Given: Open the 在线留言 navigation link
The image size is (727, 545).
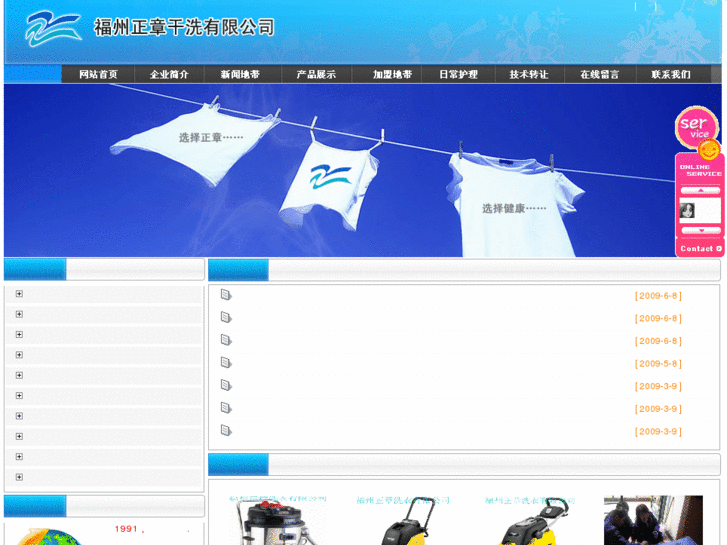Looking at the screenshot, I should 599,74.
